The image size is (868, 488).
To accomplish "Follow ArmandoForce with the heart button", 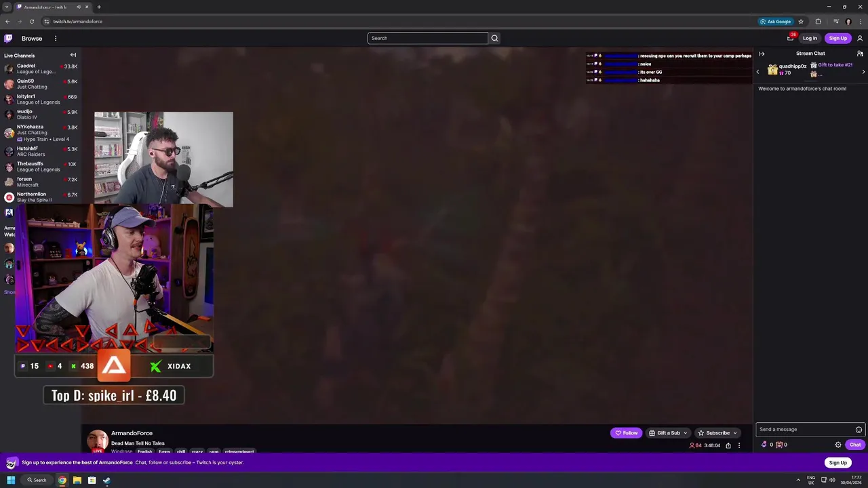I will (x=626, y=433).
